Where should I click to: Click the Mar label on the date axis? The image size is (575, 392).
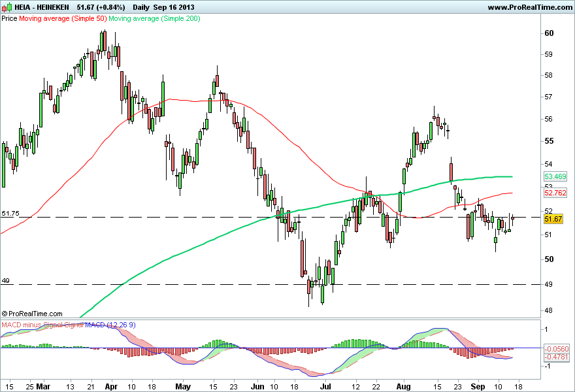click(44, 387)
